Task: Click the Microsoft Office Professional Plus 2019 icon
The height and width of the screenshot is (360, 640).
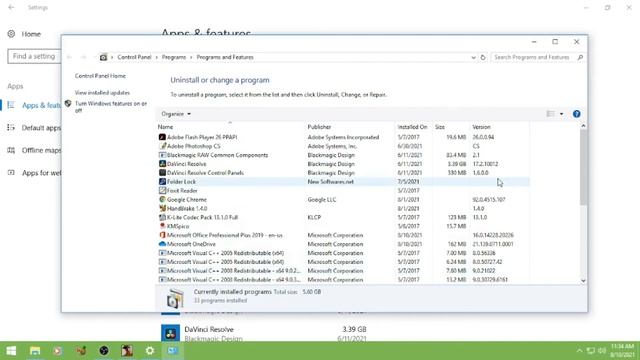Action: (162, 235)
